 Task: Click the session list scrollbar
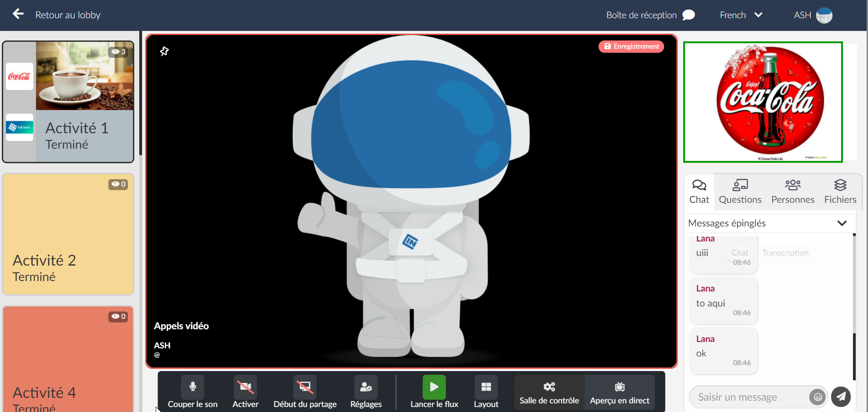point(141,93)
